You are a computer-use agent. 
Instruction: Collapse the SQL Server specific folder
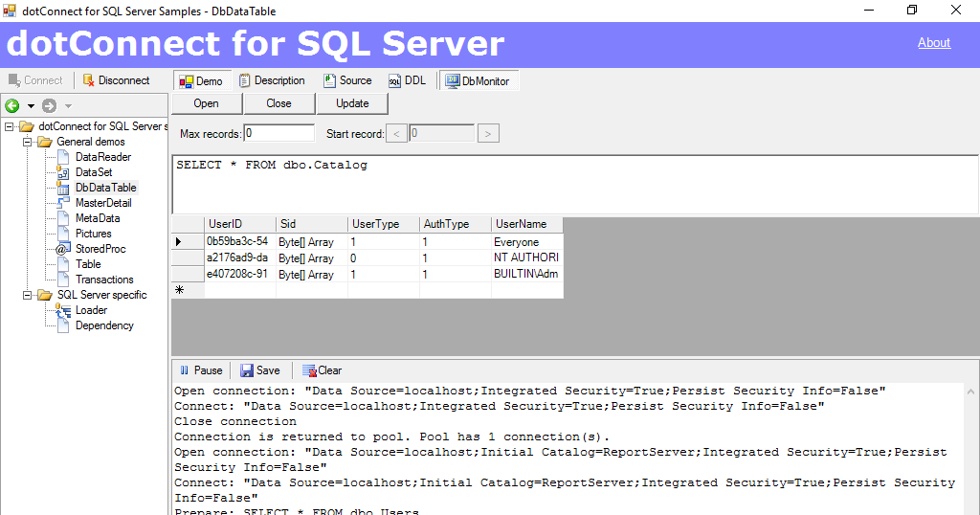click(27, 295)
